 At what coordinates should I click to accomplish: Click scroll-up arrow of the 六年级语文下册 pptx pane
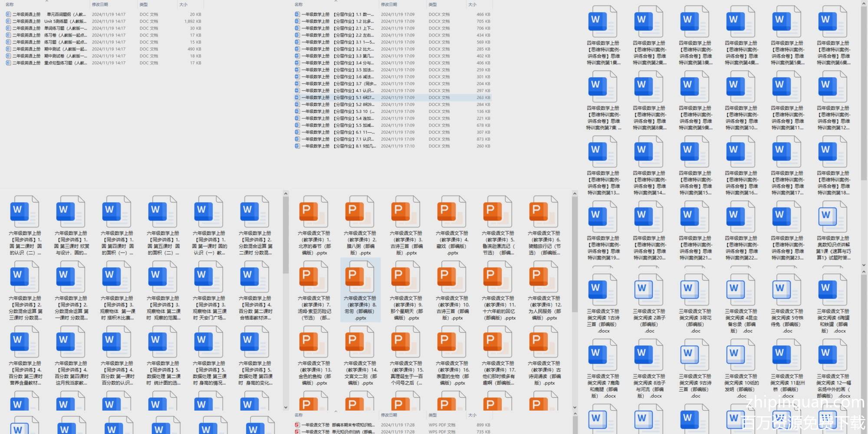[575, 194]
